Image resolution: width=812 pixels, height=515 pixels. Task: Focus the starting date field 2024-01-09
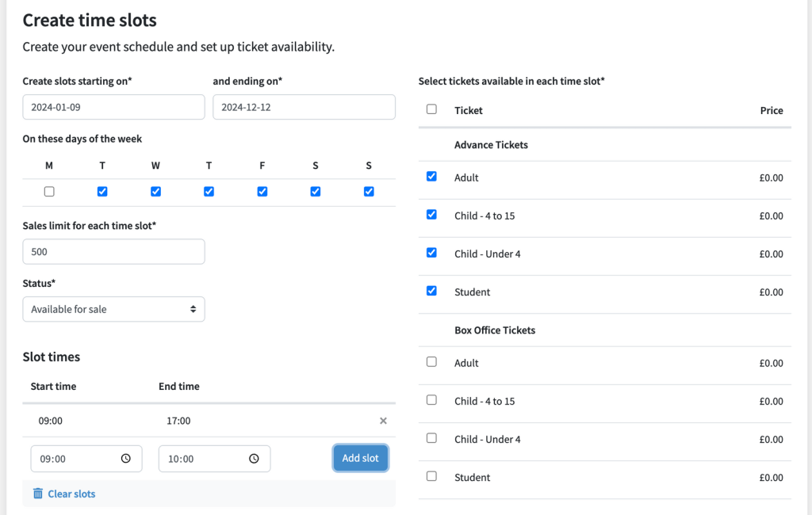point(114,107)
